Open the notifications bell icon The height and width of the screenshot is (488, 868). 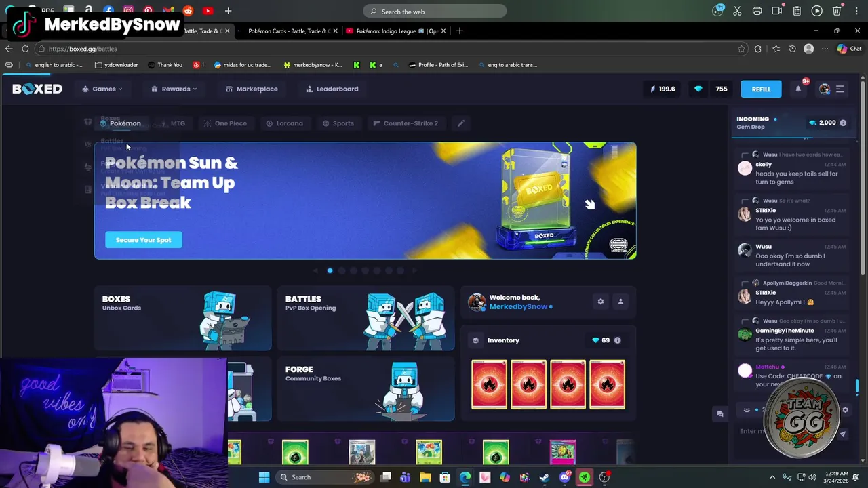[x=798, y=89]
